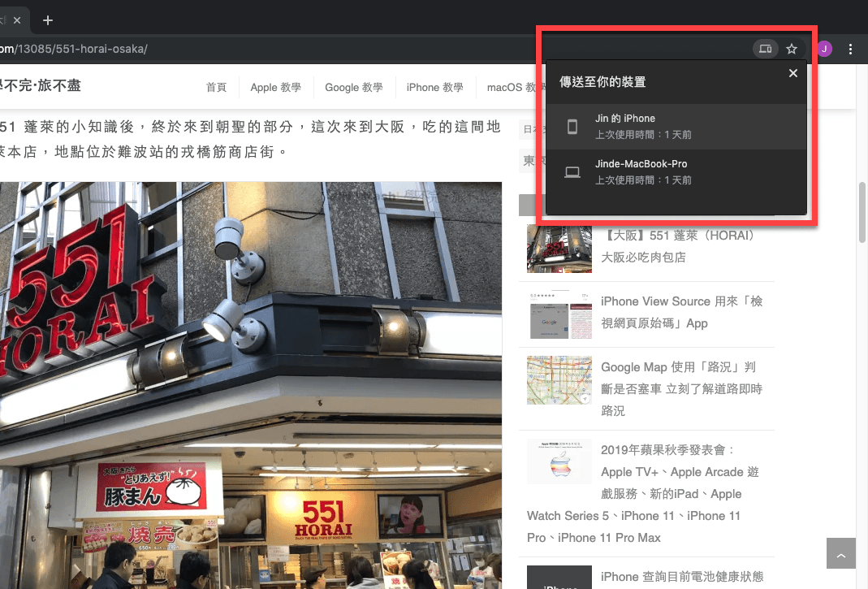The height and width of the screenshot is (589, 868).
Task: Click the address bar URL
Action: click(74, 49)
